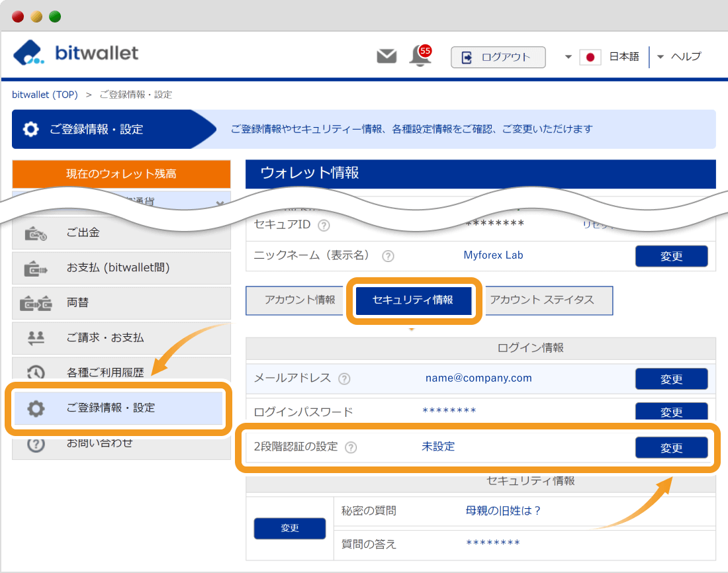Show help for 2段階認証の設定
This screenshot has height=573, width=728.
[351, 447]
